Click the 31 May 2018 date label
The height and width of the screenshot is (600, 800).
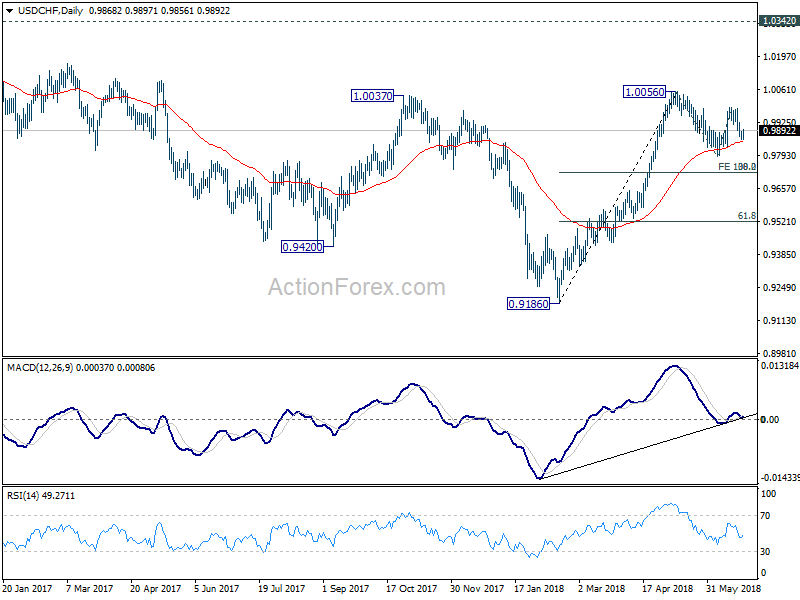click(x=734, y=589)
